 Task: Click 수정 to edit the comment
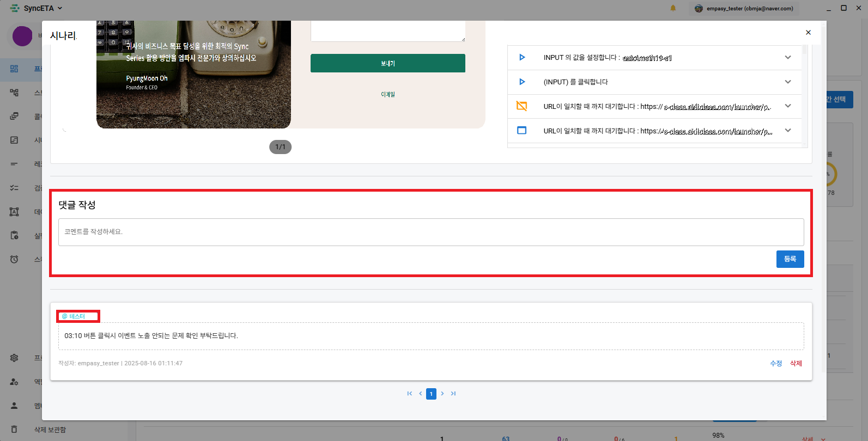click(x=776, y=364)
